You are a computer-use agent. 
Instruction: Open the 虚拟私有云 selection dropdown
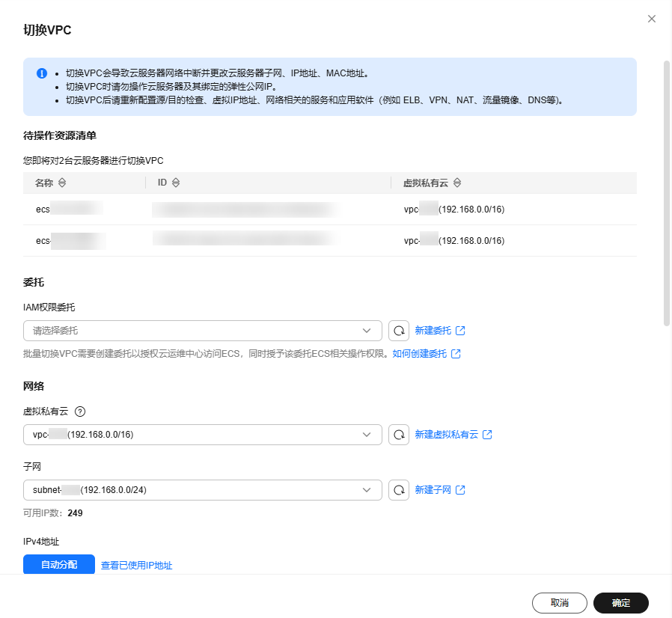202,434
